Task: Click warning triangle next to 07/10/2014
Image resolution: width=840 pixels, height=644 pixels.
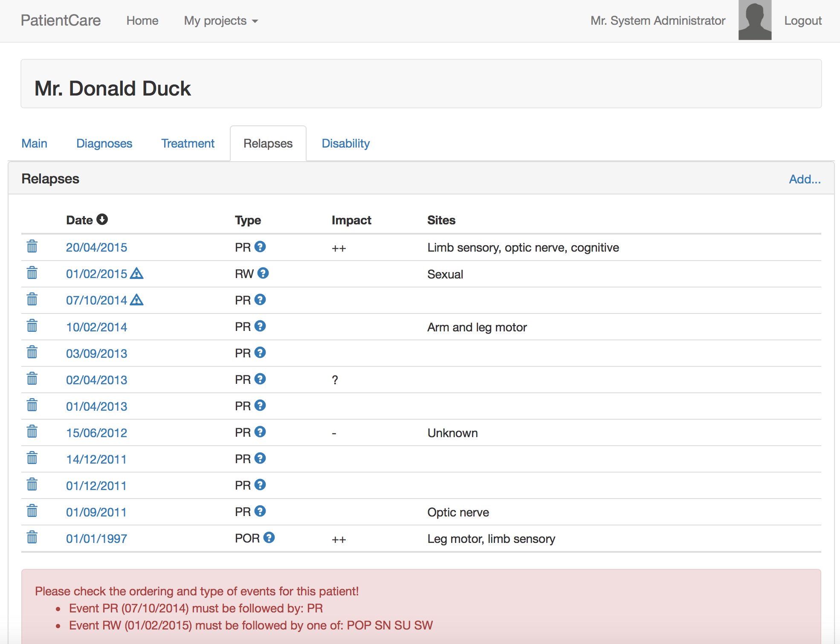Action: point(136,300)
